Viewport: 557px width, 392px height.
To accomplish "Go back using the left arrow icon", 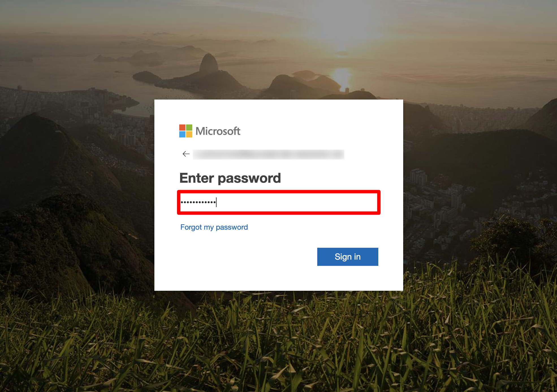I will point(186,154).
